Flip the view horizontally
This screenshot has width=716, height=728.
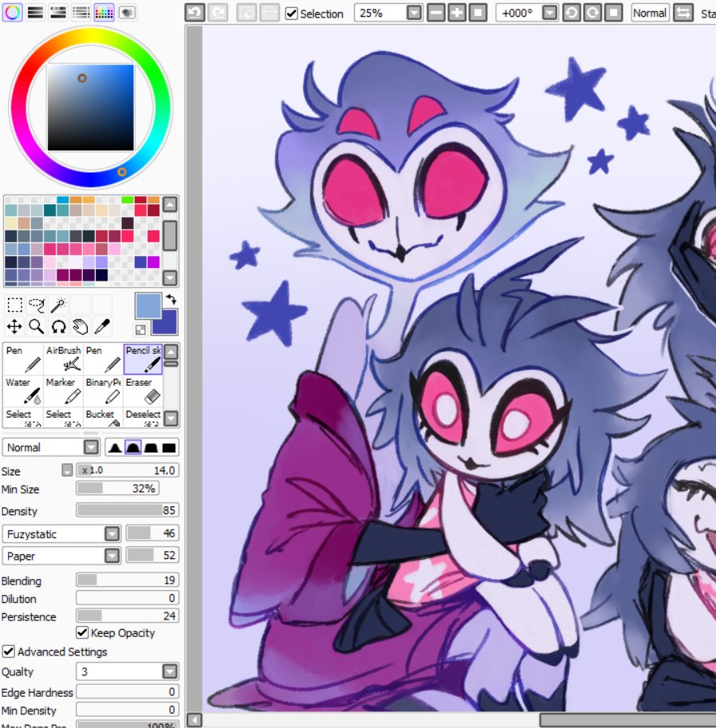tap(683, 13)
